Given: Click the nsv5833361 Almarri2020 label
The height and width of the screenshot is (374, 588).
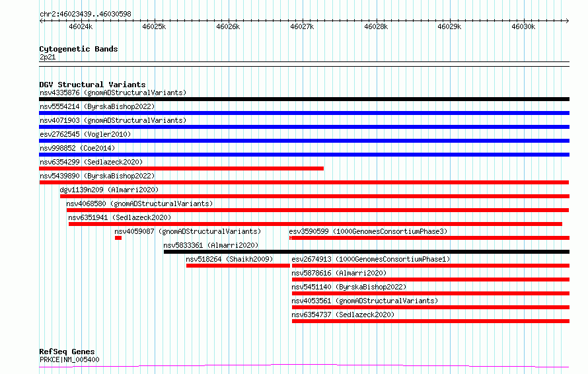Looking at the screenshot, I should [x=211, y=245].
